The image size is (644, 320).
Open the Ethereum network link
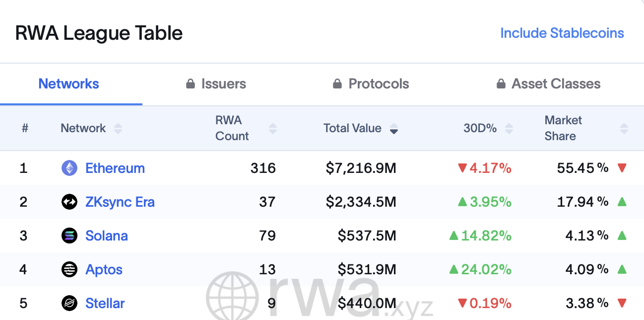[115, 168]
